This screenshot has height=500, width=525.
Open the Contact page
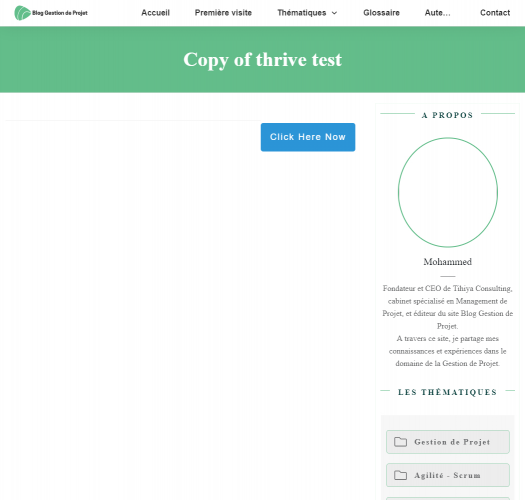coord(495,13)
